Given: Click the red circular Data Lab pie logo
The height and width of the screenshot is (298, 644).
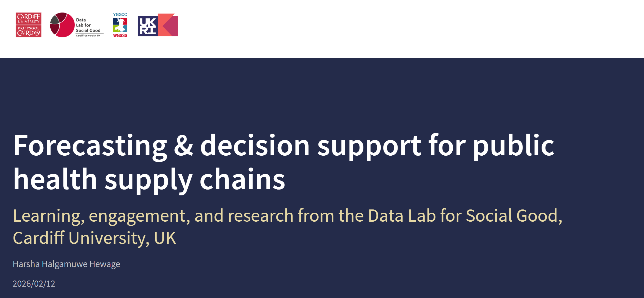Looking at the screenshot, I should coord(62,25).
